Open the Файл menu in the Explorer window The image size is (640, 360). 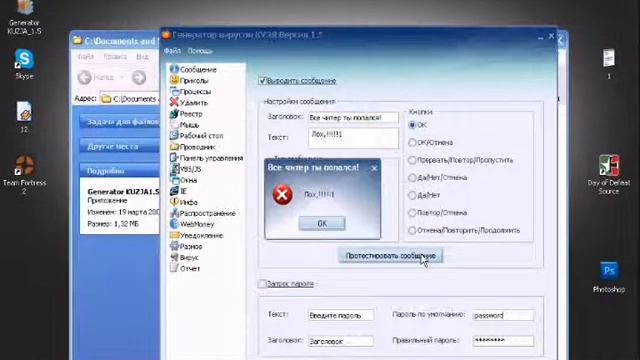pyautogui.click(x=86, y=57)
